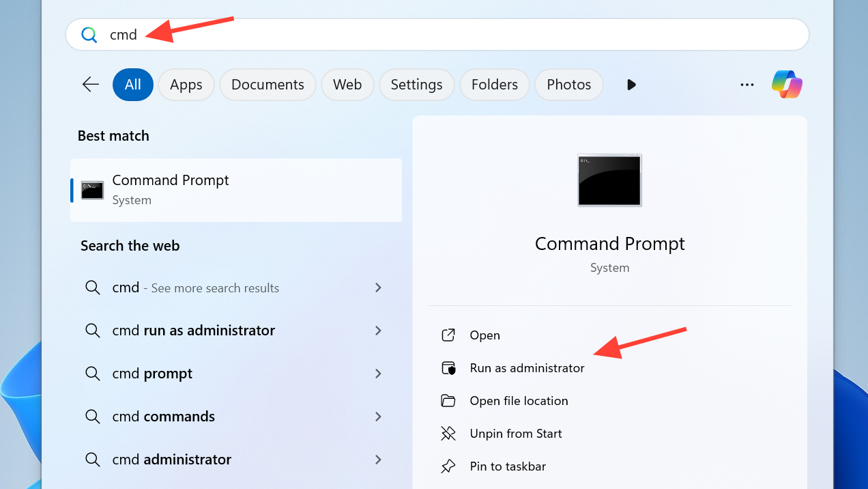This screenshot has height=489, width=868.
Task: Select the 'cmd commands' web suggestion
Action: (x=163, y=416)
